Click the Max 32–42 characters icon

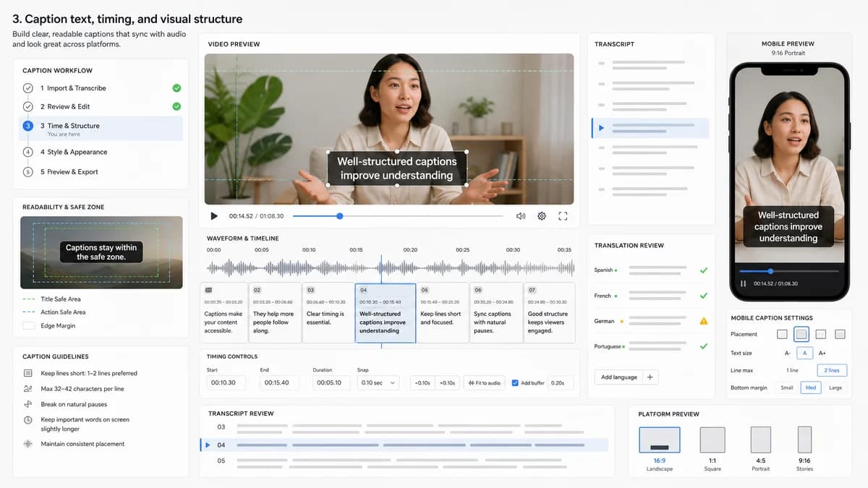click(28, 389)
